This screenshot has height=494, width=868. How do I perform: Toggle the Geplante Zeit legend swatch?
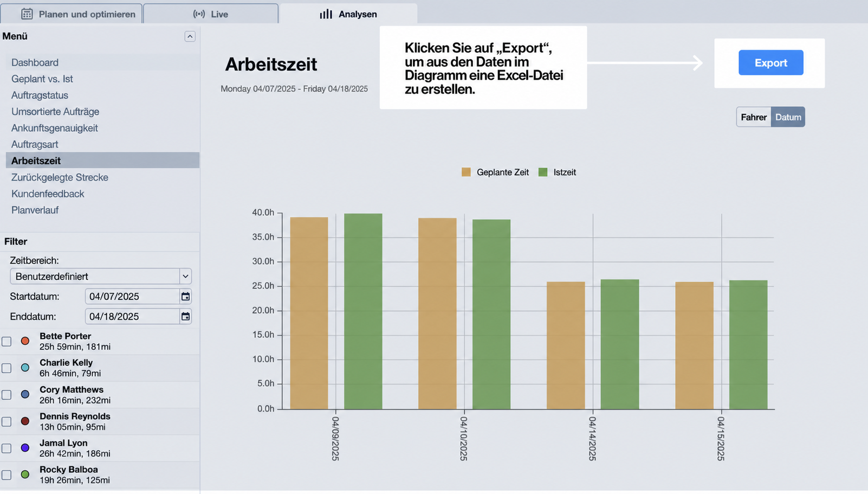click(x=466, y=172)
